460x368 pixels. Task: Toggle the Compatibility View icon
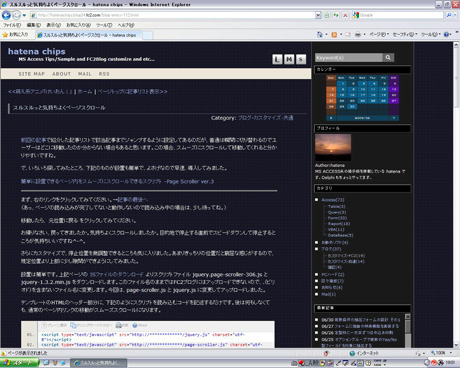pos(327,15)
